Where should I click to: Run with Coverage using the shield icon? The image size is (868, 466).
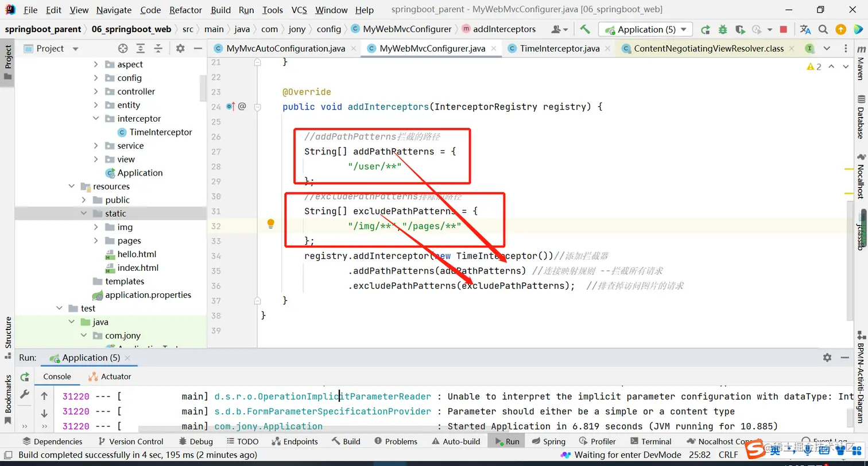click(x=740, y=29)
